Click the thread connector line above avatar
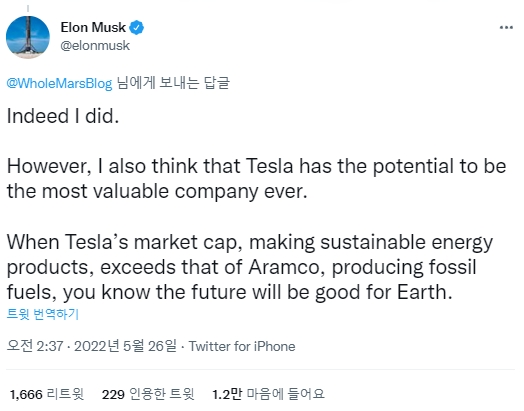 point(28,9)
